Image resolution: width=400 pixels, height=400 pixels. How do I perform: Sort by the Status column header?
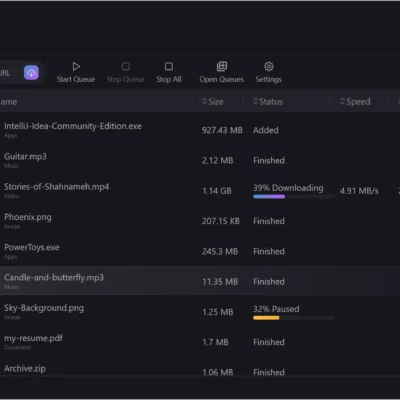(268, 102)
